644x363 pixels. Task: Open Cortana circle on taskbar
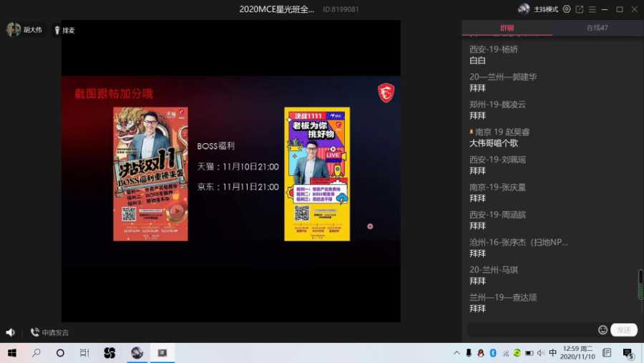60,353
